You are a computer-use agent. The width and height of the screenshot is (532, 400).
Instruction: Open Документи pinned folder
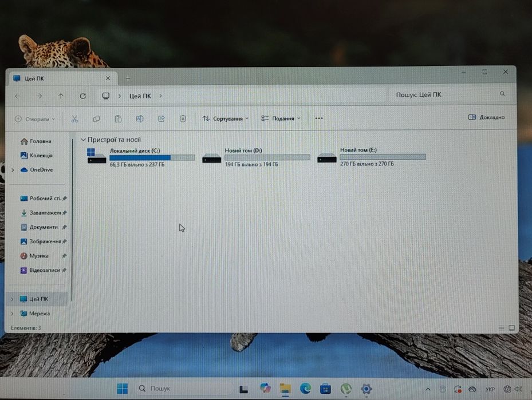point(43,227)
